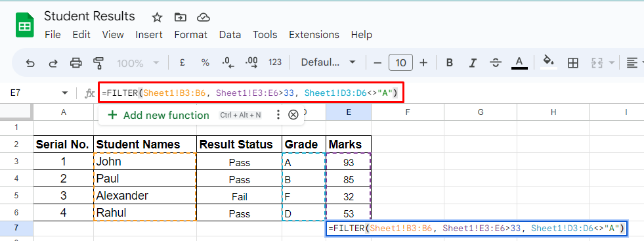Open the File menu
The height and width of the screenshot is (241, 644).
(x=53, y=35)
